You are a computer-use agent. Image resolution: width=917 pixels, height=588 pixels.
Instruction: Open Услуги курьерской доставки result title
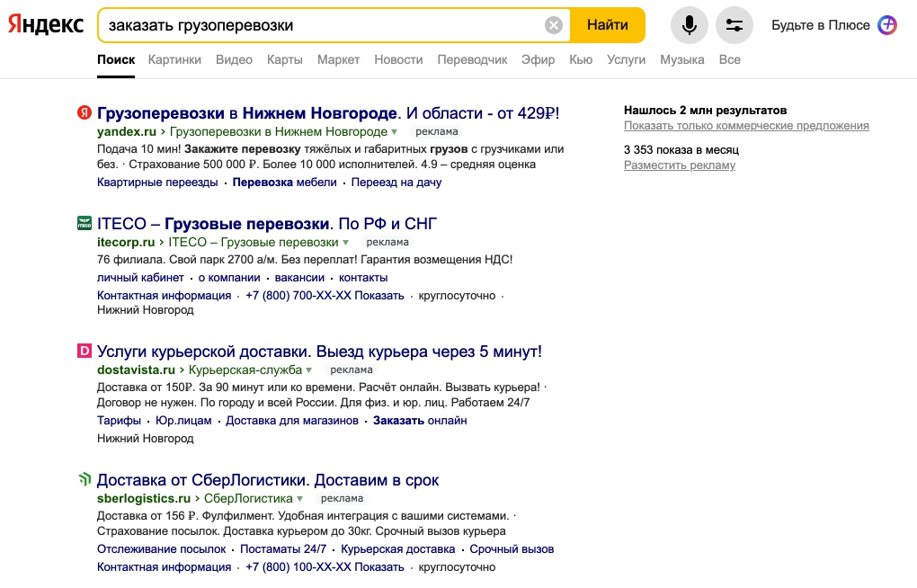[x=319, y=351]
